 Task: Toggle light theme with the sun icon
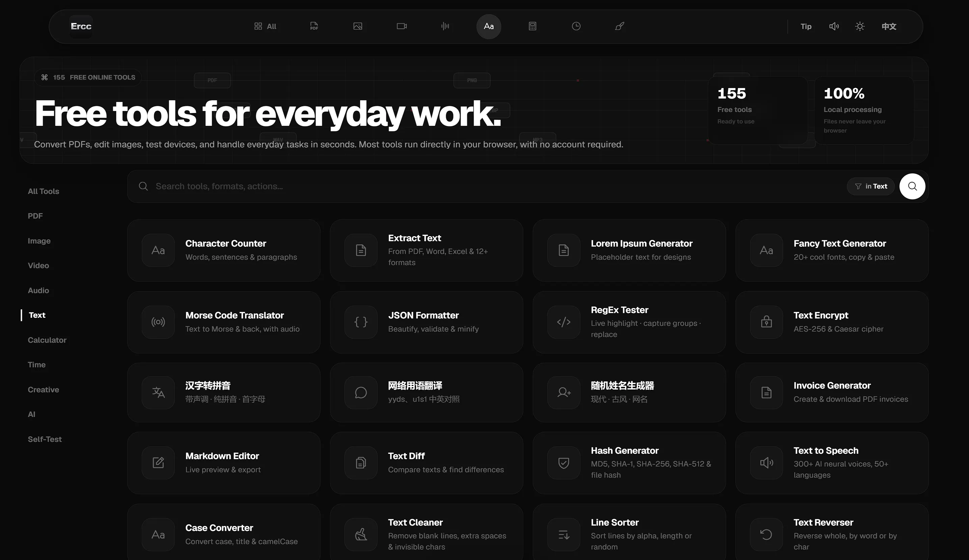coord(860,26)
